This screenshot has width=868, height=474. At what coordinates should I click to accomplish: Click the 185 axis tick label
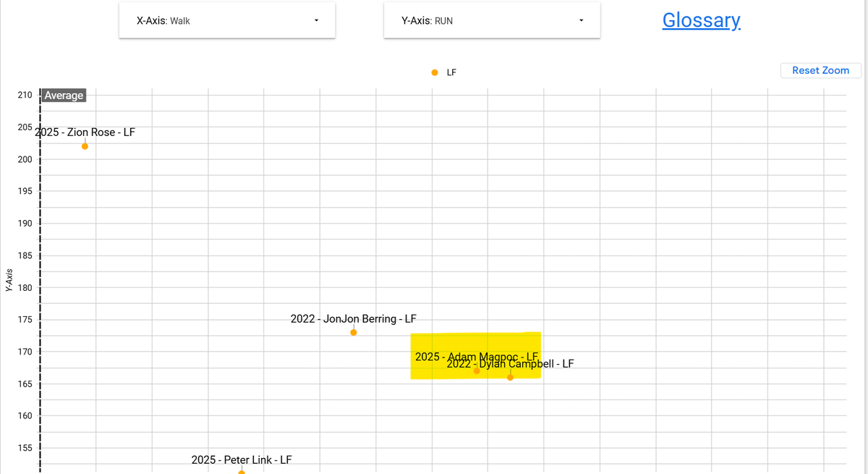(24, 255)
